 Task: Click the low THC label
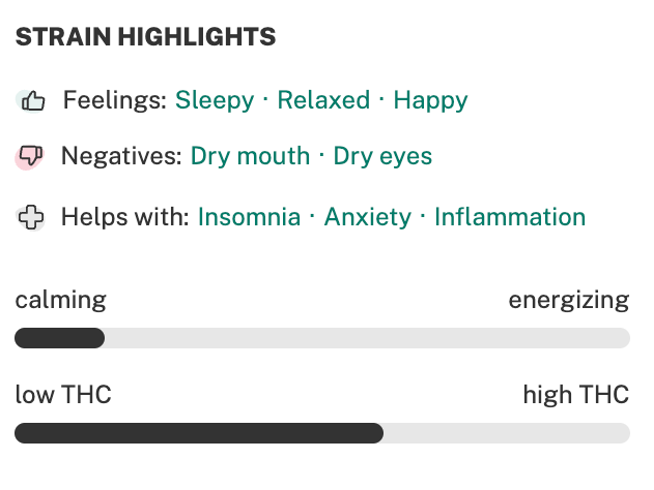63,395
